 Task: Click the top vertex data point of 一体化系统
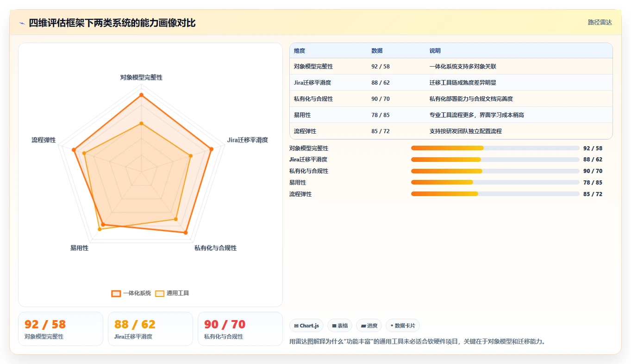click(141, 95)
